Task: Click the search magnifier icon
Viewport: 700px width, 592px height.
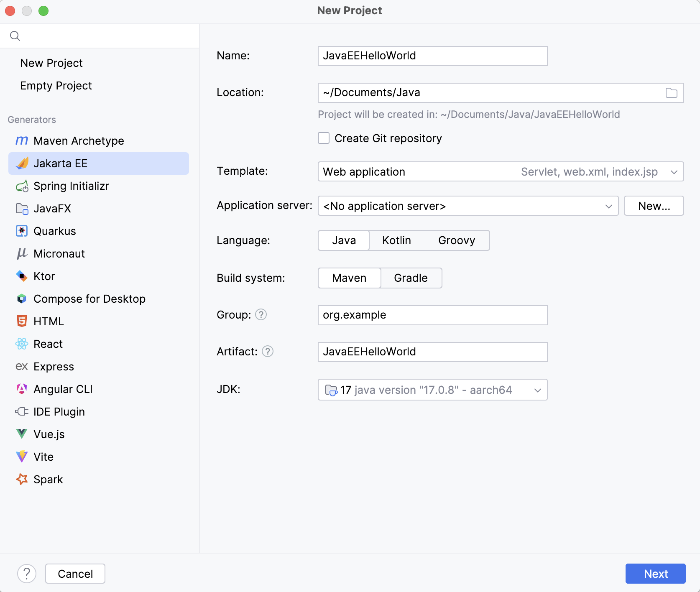Action: (x=15, y=36)
